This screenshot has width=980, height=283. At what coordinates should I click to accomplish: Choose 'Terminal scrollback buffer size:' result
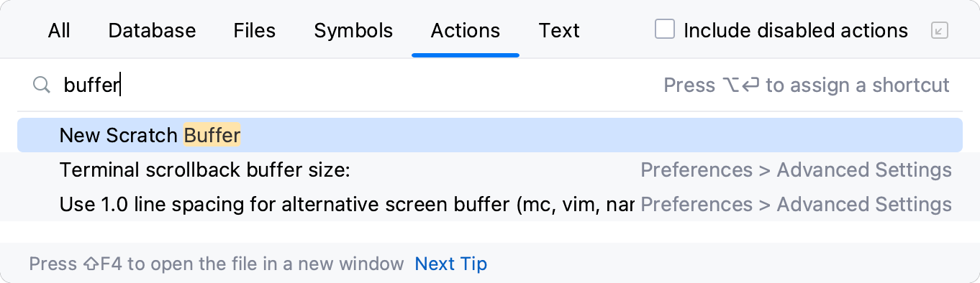[x=490, y=170]
